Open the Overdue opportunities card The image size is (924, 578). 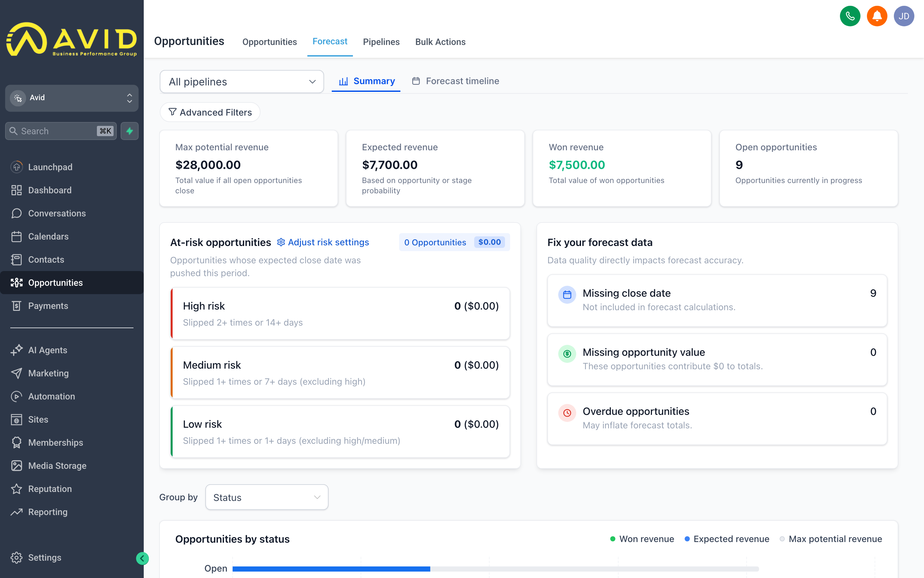[x=717, y=419]
